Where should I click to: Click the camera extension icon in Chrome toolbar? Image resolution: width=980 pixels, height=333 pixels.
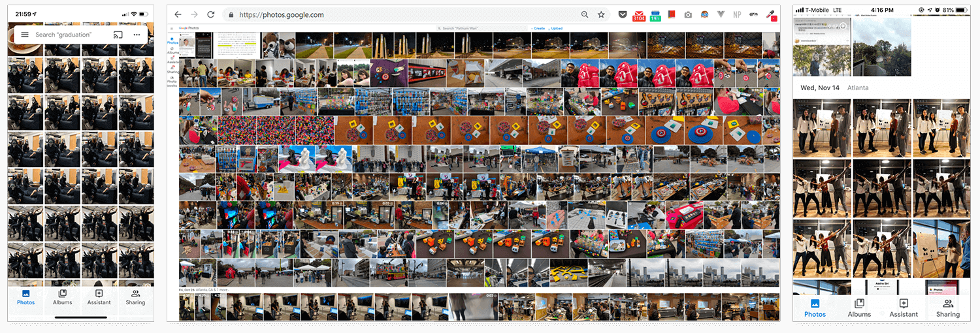click(x=688, y=14)
